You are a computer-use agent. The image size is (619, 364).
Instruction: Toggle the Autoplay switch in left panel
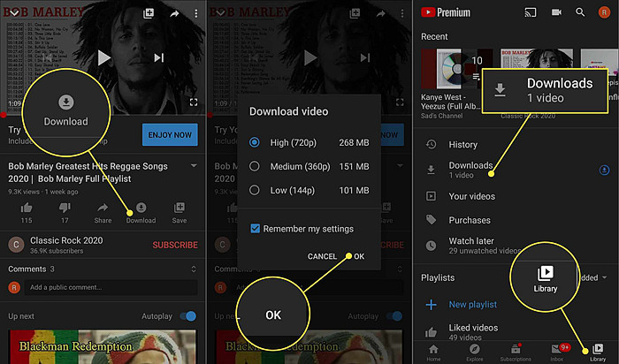click(187, 316)
